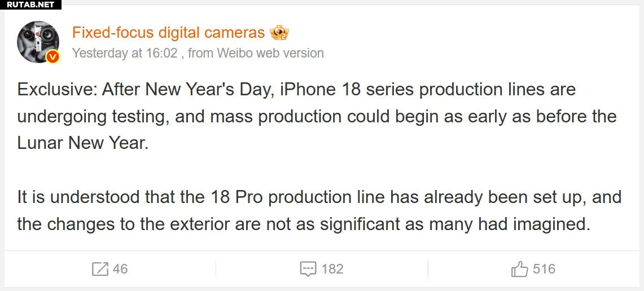Click the "Yesterday at 16:02" timestamp

[x=125, y=54]
